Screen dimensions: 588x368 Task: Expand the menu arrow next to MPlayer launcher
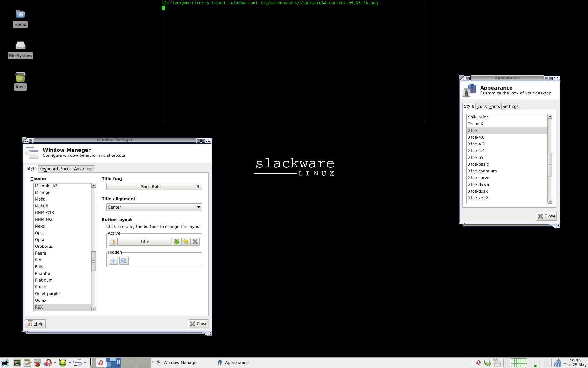pyautogui.click(x=85, y=363)
